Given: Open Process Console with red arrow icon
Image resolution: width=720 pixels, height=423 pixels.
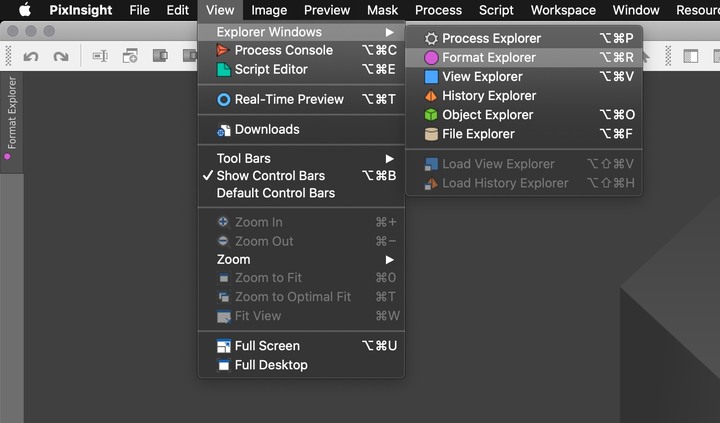Looking at the screenshot, I should click(301, 50).
